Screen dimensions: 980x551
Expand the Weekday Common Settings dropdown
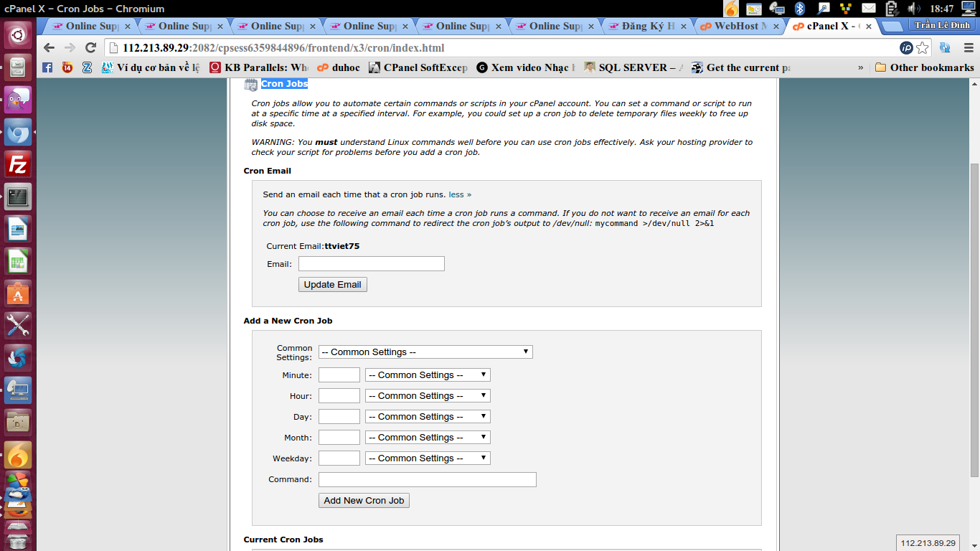click(x=428, y=458)
